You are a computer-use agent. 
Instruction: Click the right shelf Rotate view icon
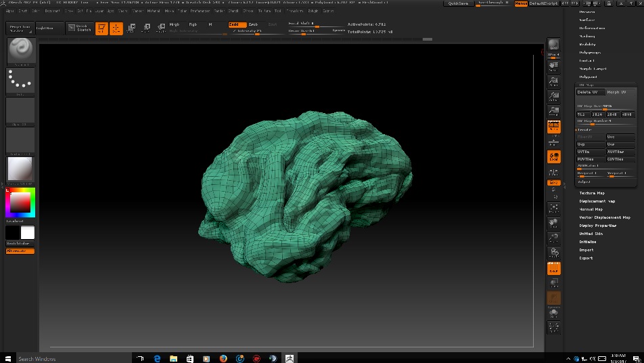[x=553, y=253]
